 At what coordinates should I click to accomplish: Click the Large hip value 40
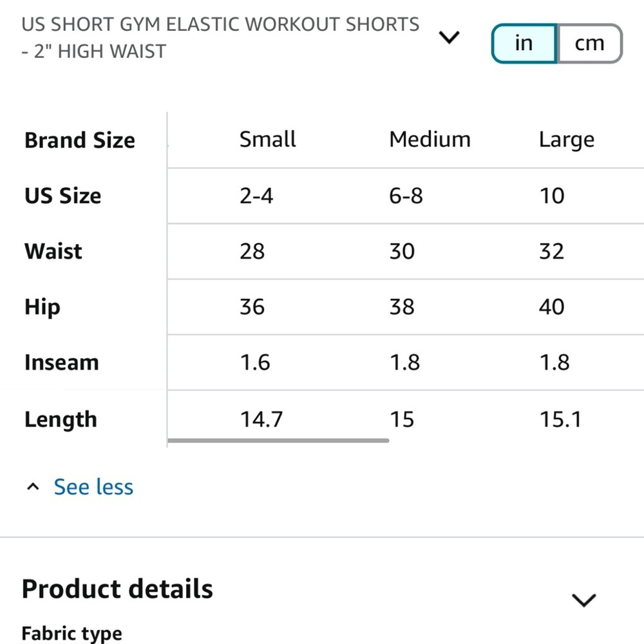coord(551,307)
